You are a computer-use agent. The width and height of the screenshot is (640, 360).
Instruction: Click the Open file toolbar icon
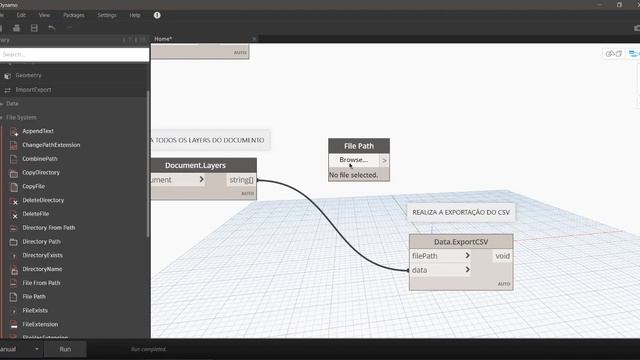(16, 28)
